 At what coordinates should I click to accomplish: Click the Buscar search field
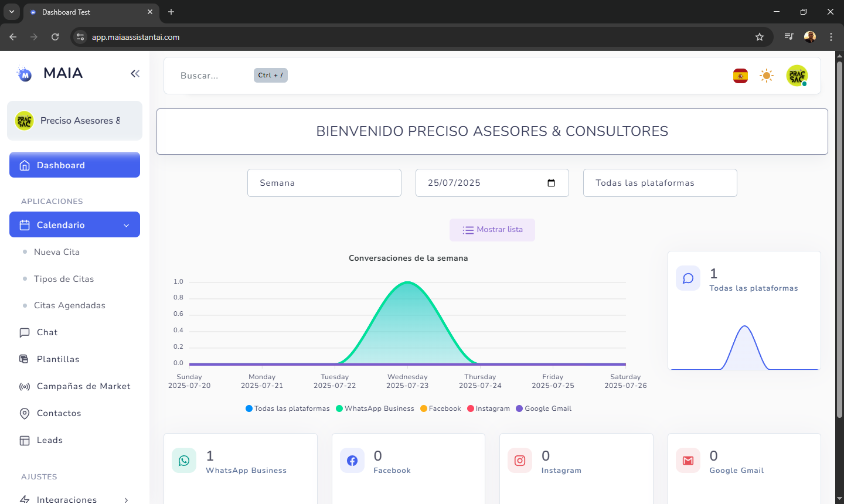pyautogui.click(x=211, y=76)
